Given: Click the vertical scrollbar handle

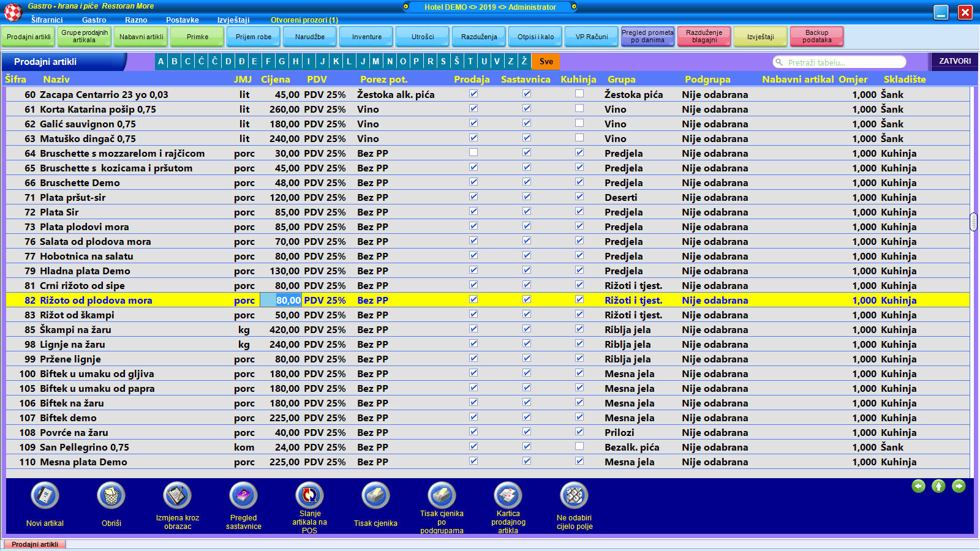Looking at the screenshot, I should pyautogui.click(x=974, y=222).
